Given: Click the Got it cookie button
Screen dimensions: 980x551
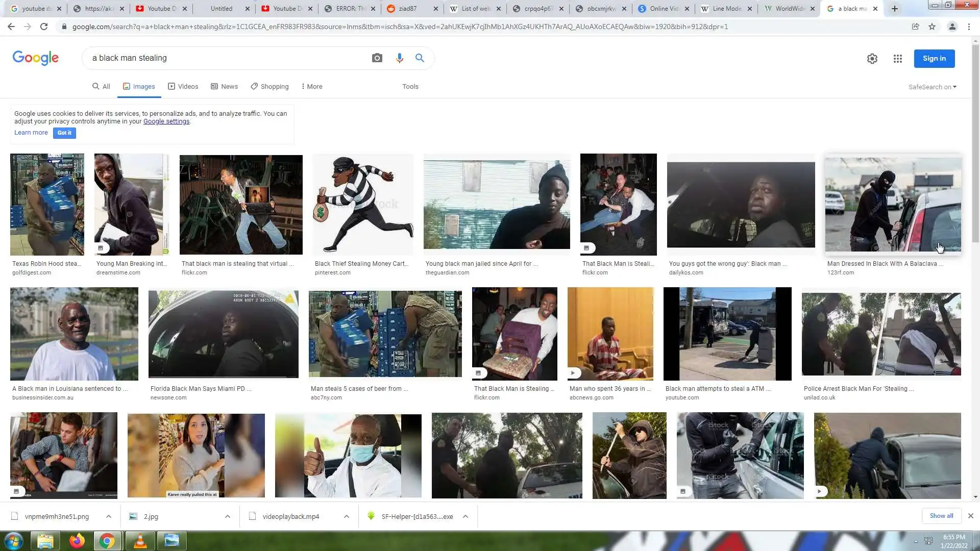Looking at the screenshot, I should [x=64, y=133].
